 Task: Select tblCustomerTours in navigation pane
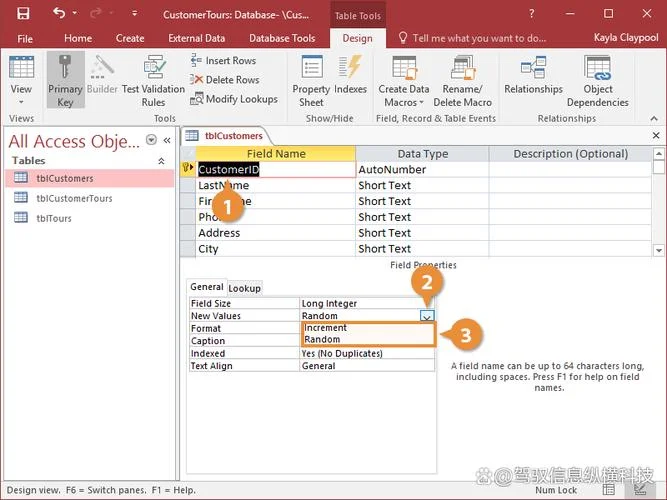click(90, 198)
